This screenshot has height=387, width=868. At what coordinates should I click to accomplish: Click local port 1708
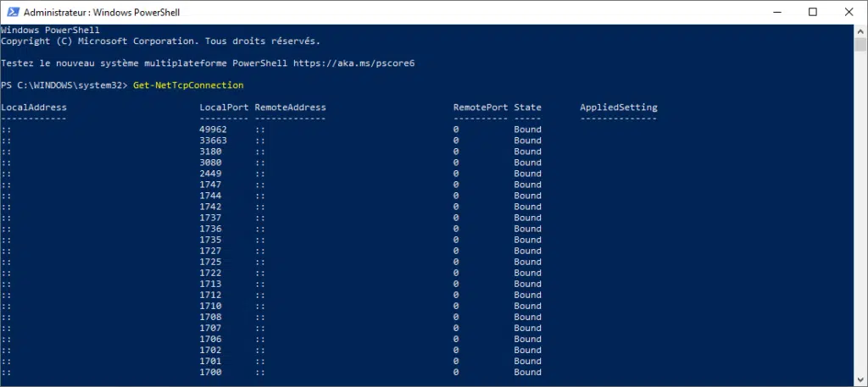[210, 318]
